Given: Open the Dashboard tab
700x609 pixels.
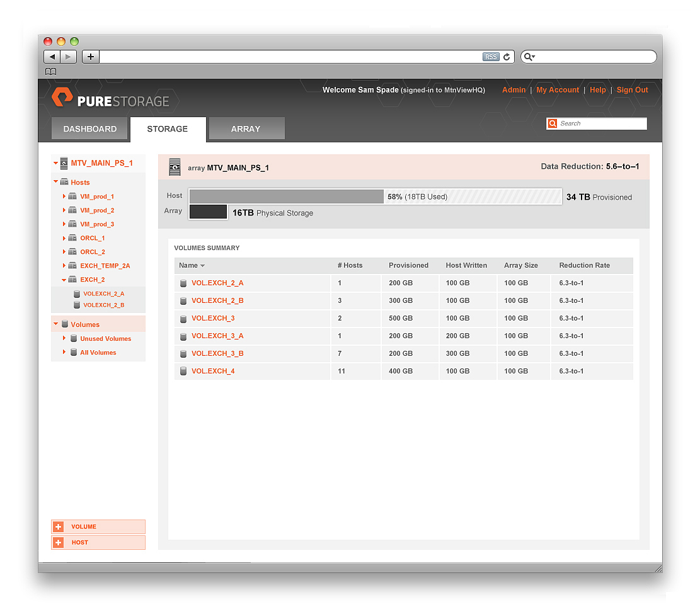Looking at the screenshot, I should 89,128.
